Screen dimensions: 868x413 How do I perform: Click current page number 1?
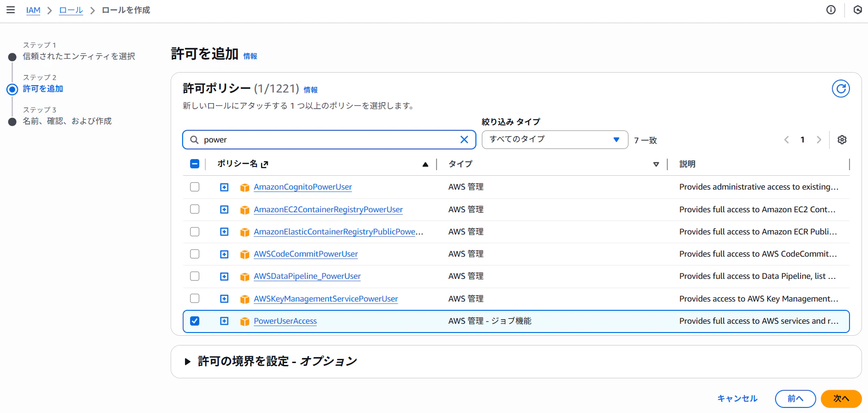(803, 140)
